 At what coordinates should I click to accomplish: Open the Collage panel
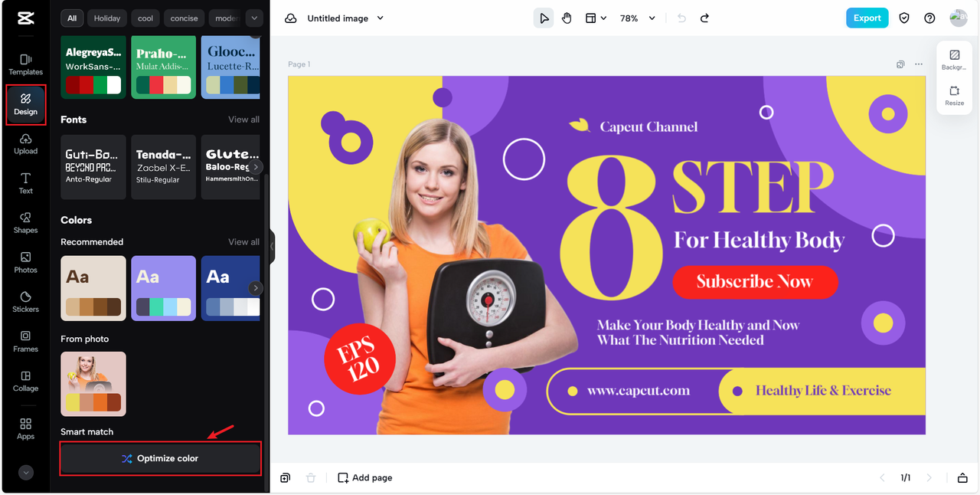(25, 382)
